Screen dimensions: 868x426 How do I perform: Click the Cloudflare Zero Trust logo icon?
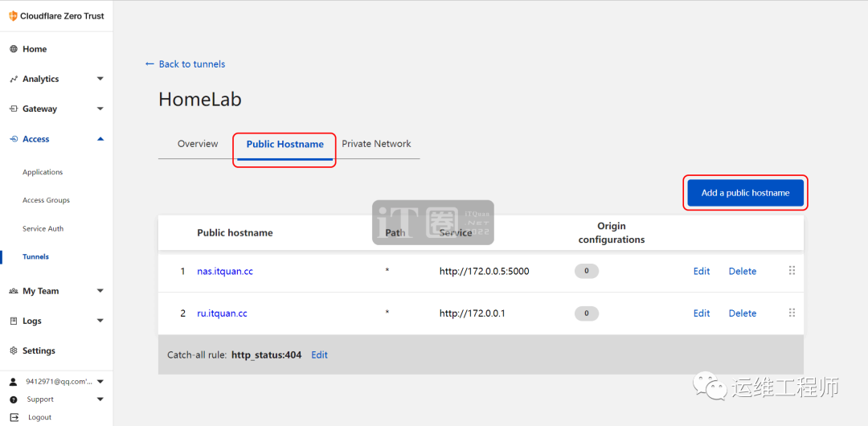[14, 16]
